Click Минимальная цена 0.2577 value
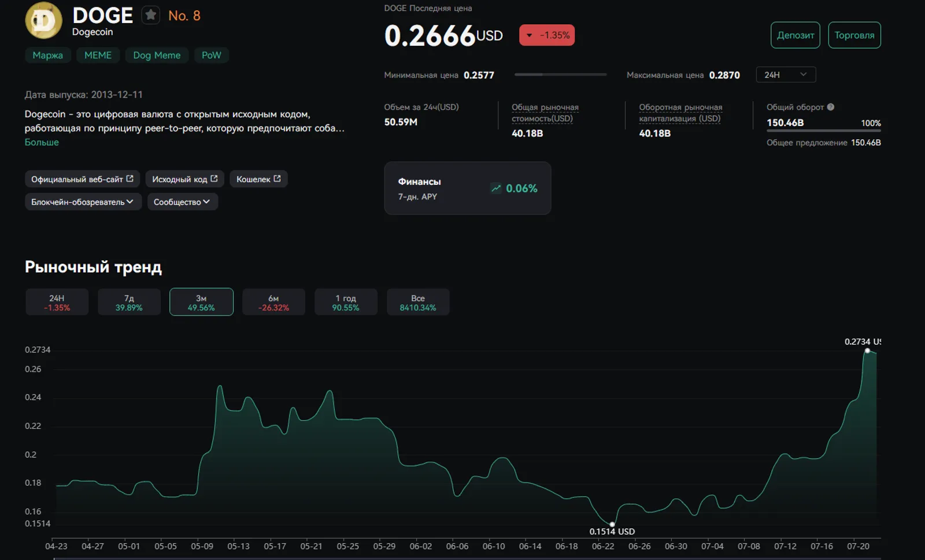The height and width of the screenshot is (560, 925). [479, 75]
